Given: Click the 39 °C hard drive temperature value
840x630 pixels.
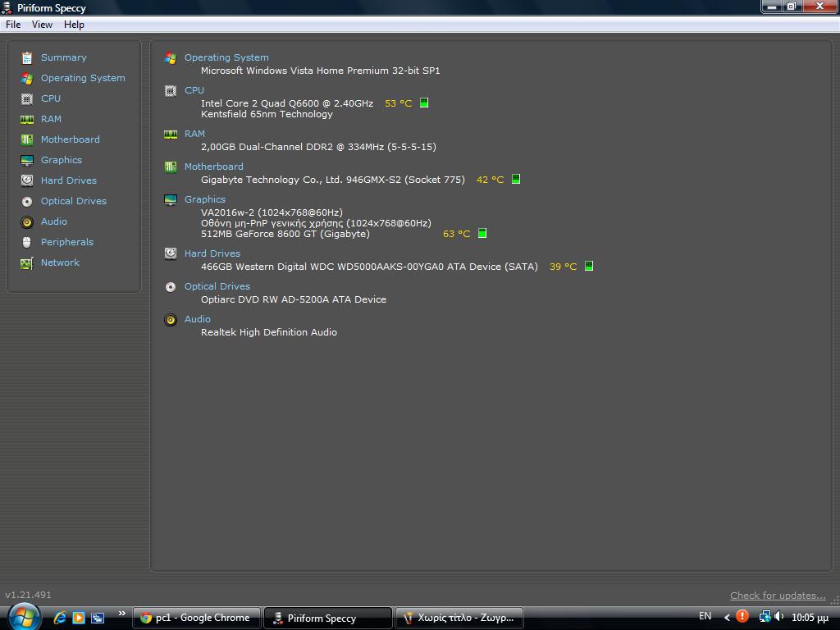Looking at the screenshot, I should coord(563,267).
